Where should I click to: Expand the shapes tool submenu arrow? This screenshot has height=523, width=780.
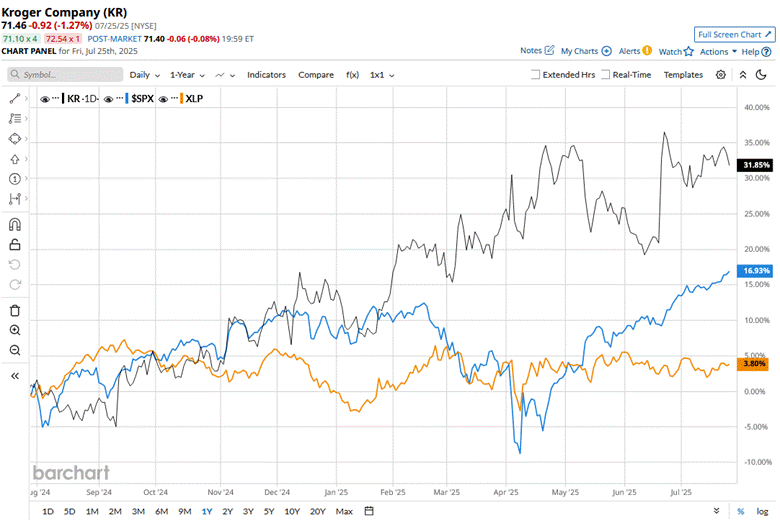[26, 139]
